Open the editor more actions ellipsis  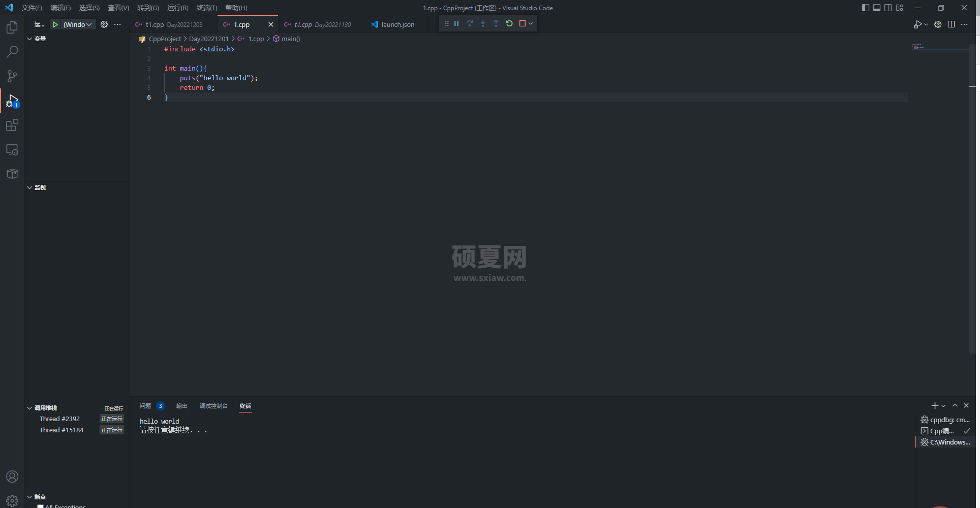click(x=964, y=24)
